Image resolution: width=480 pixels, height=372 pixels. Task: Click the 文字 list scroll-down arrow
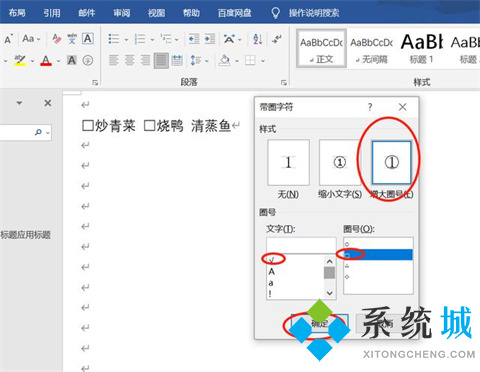coord(329,293)
